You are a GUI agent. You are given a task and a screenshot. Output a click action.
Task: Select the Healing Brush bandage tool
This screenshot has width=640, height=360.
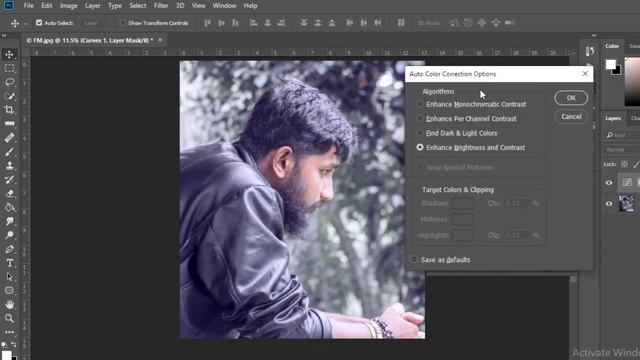coord(9,138)
